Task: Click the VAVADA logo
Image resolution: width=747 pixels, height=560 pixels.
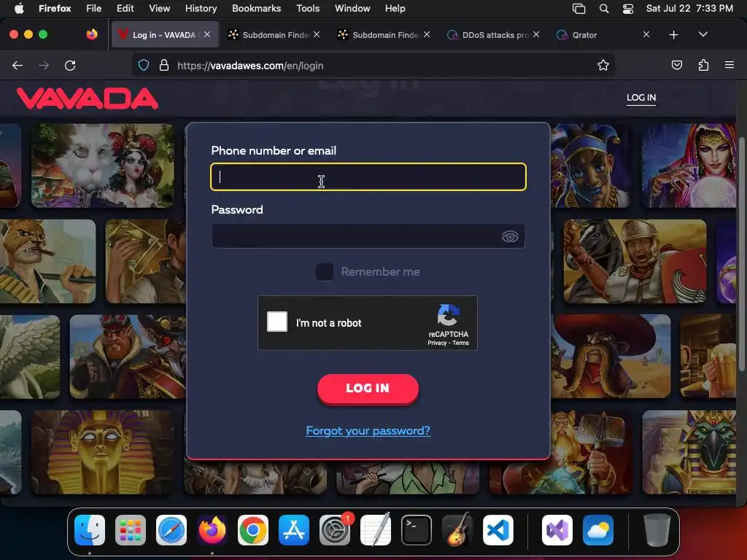Action: (88, 98)
